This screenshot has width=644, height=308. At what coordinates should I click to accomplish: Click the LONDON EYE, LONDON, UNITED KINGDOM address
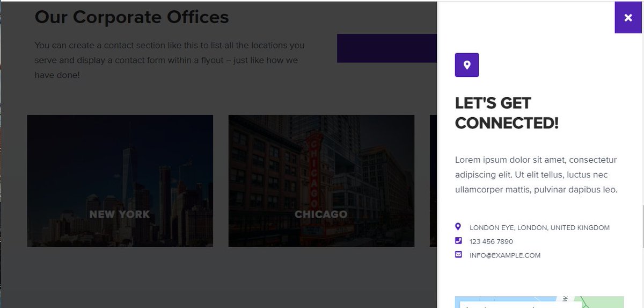539,228
